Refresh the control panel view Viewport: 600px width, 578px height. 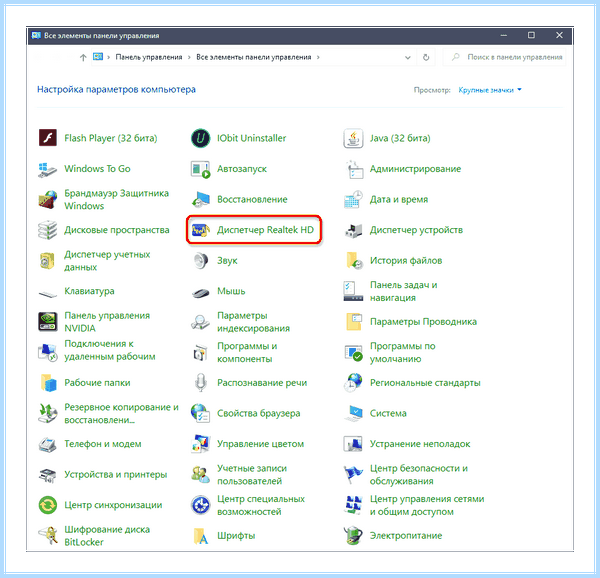pyautogui.click(x=426, y=57)
